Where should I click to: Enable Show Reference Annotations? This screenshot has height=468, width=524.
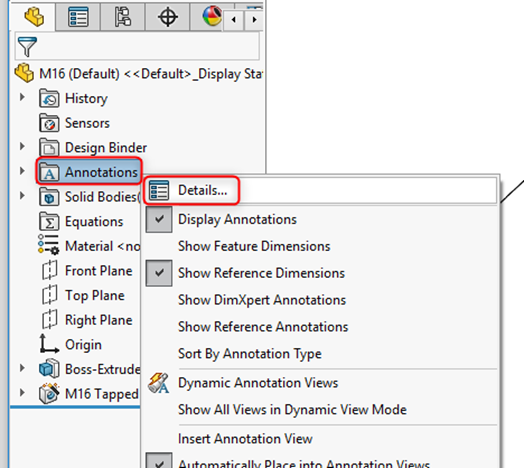tap(263, 327)
